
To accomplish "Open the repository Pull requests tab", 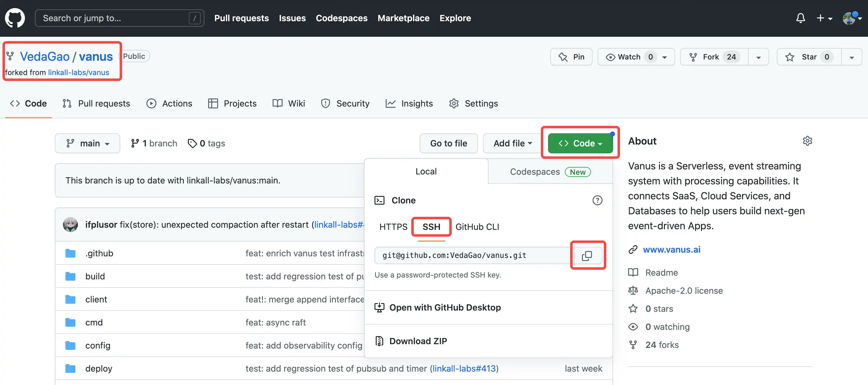I will (x=96, y=103).
